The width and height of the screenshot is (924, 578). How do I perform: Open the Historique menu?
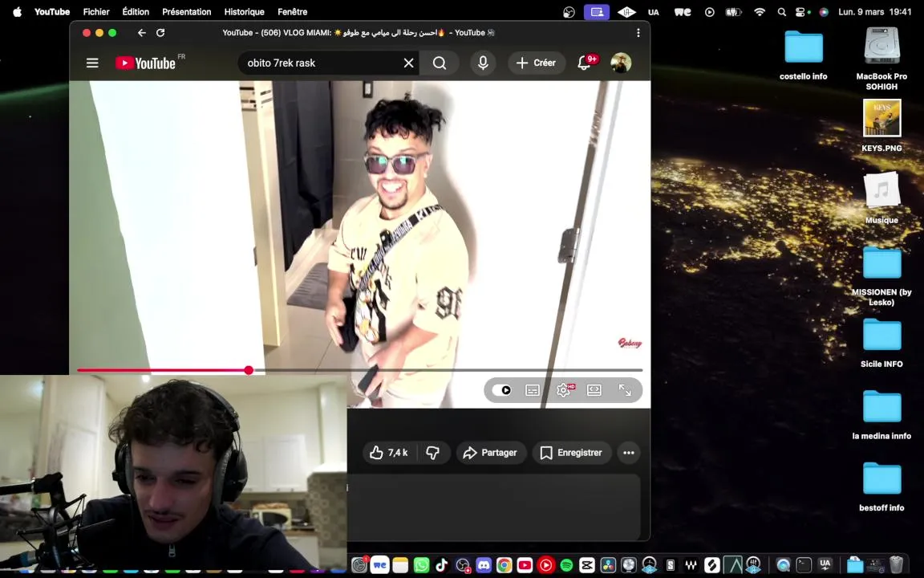tap(244, 12)
